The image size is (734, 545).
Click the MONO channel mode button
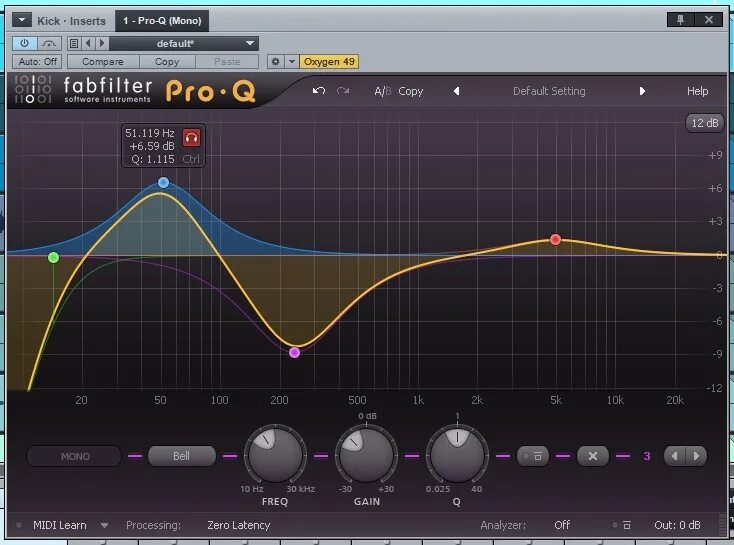coord(75,456)
